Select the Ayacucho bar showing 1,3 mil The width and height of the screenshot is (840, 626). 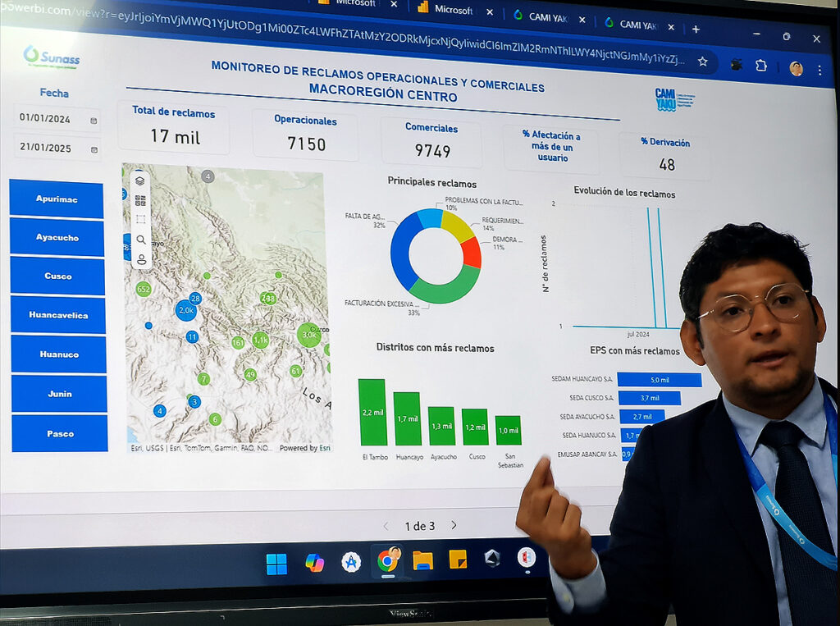pyautogui.click(x=441, y=426)
